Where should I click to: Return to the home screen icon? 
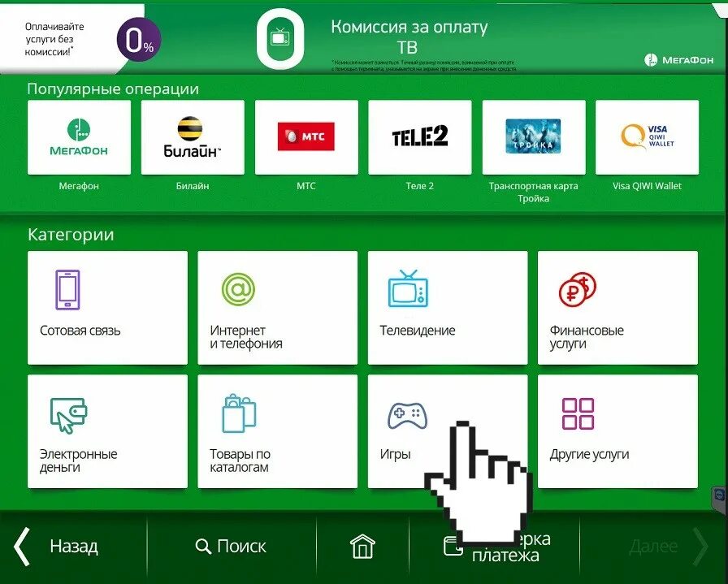tap(362, 547)
